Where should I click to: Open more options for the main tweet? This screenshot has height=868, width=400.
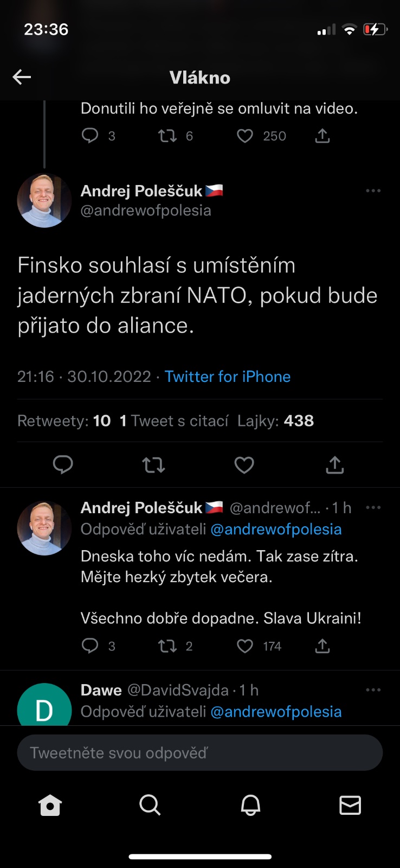point(373,191)
